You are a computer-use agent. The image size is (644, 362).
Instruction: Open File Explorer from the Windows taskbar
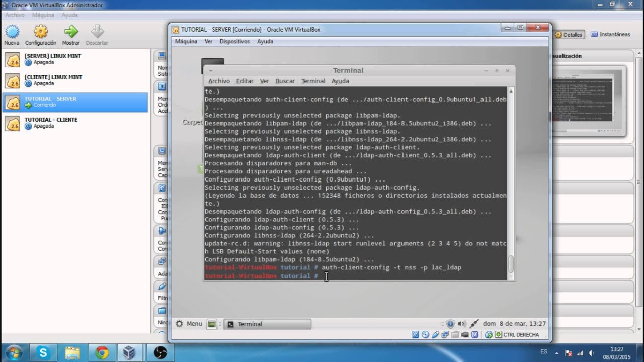coord(72,353)
